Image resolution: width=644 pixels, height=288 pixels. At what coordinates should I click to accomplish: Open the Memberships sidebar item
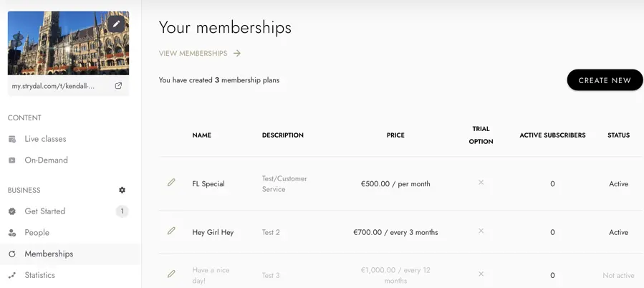point(49,254)
